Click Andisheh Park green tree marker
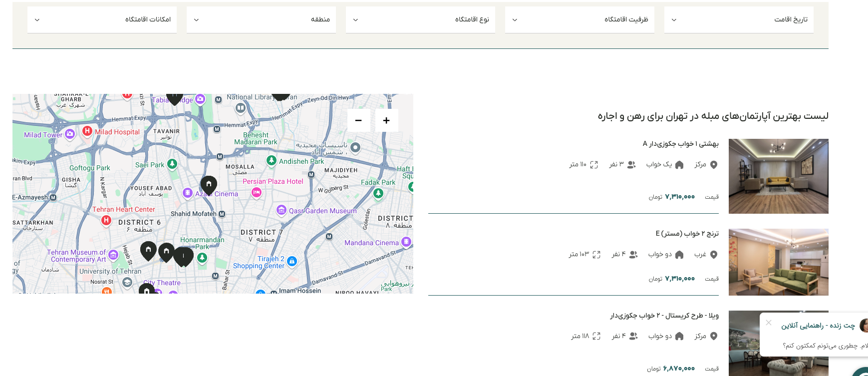This screenshot has height=376, width=868. coord(272,160)
